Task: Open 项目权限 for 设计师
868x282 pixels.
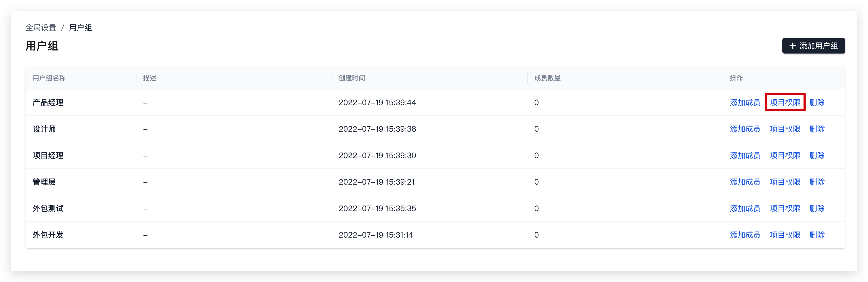Action: coord(785,129)
